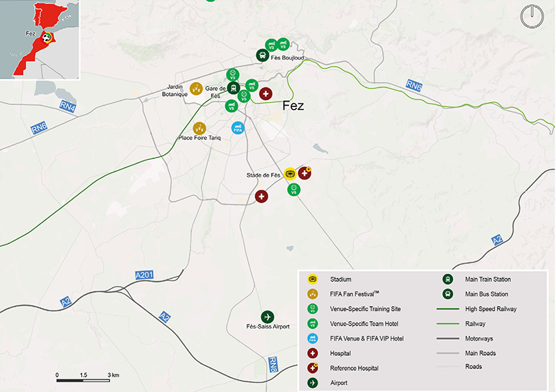Click the FIFA Fan Festival legend icon
556x392 pixels.
(312, 294)
